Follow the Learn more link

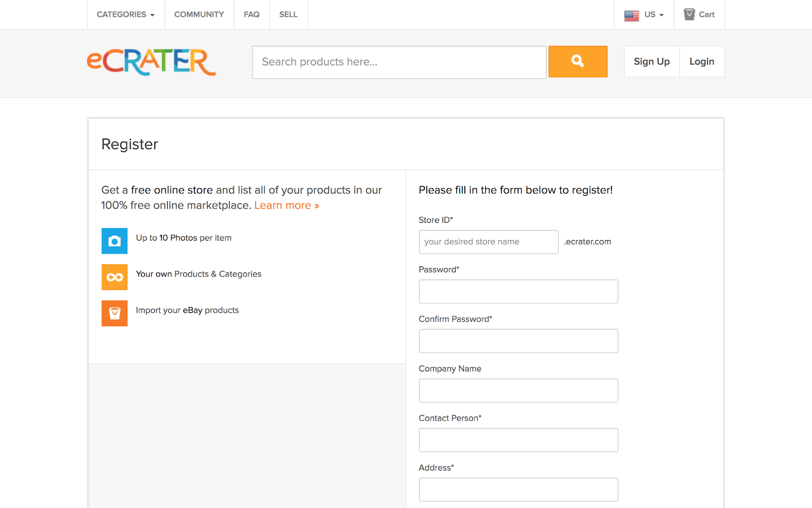click(287, 206)
